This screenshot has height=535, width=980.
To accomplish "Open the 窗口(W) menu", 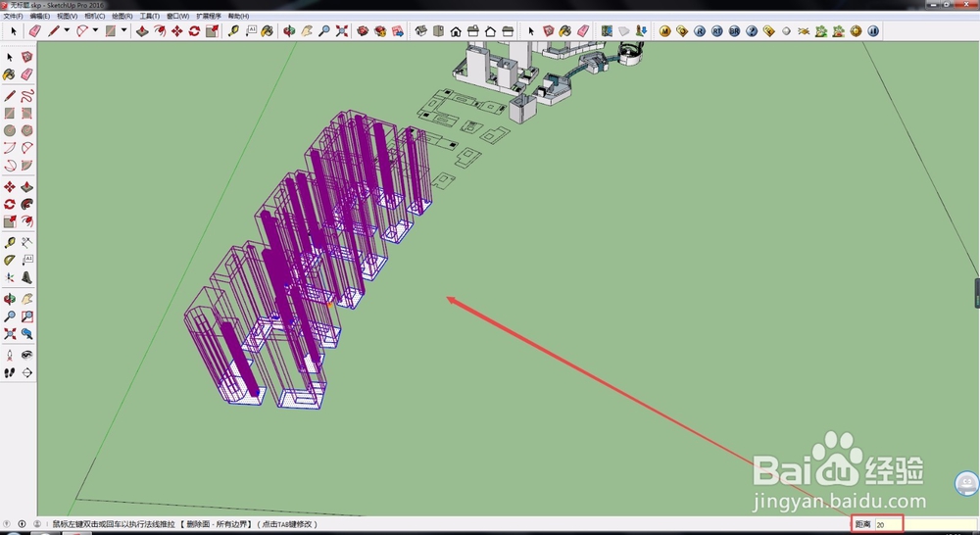I will pos(178,16).
